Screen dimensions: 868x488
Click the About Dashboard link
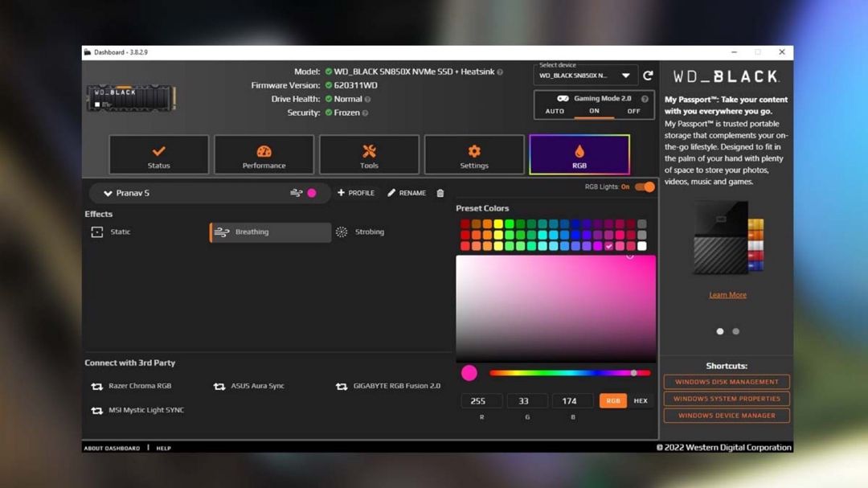tap(112, 448)
